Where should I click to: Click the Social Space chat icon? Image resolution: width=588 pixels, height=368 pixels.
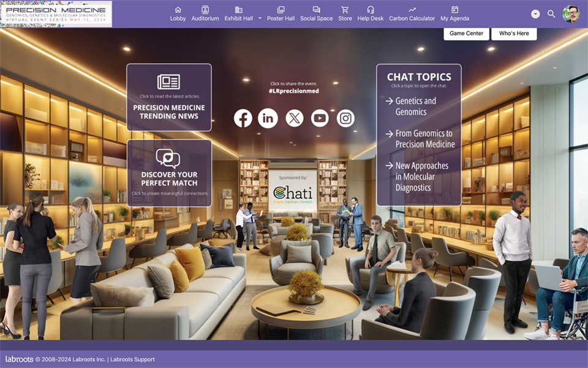tap(317, 10)
